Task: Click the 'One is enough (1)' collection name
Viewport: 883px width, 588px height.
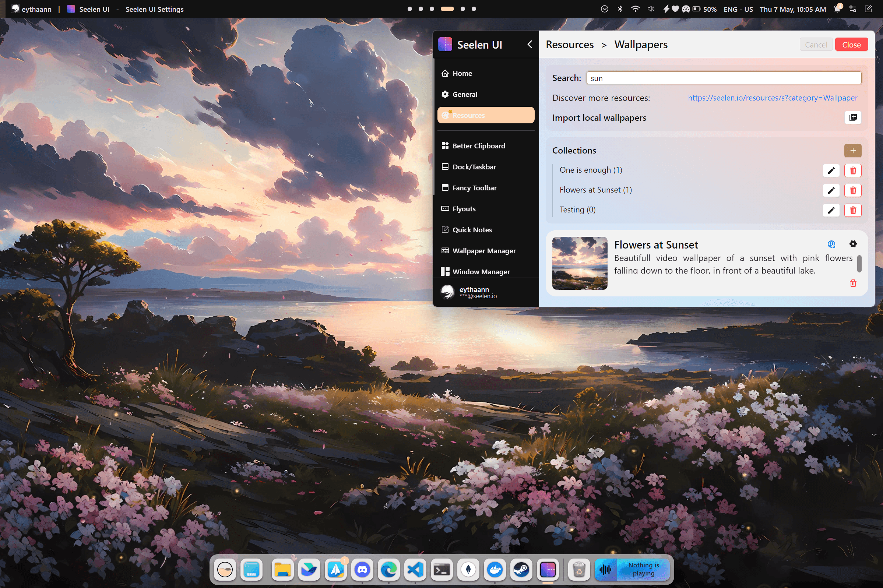Action: pos(591,170)
